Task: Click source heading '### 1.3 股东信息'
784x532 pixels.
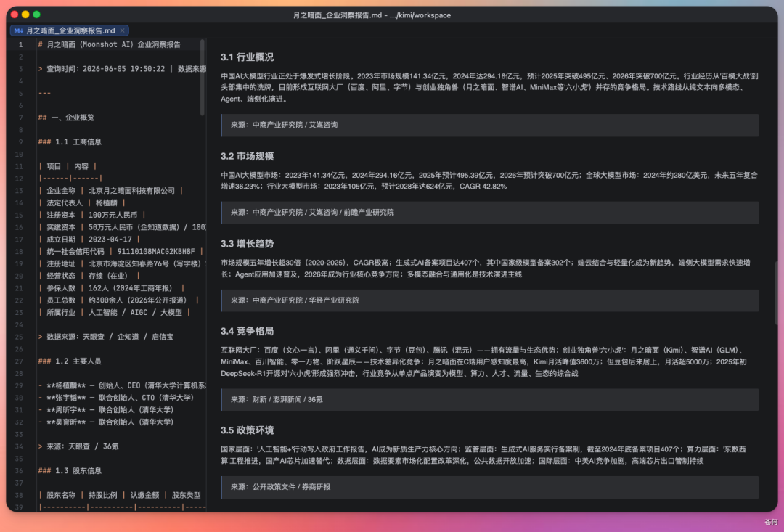Action: (x=70, y=470)
